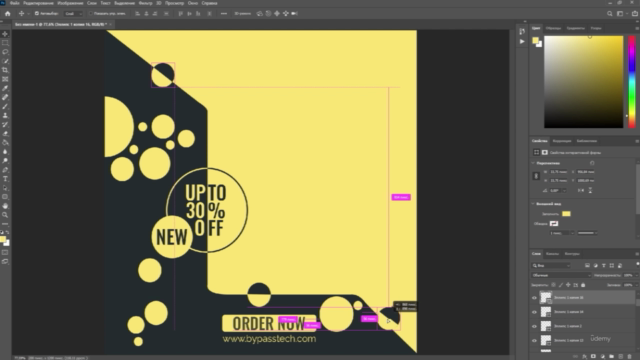
Task: Open the stroke width dropdown
Action: [572, 233]
